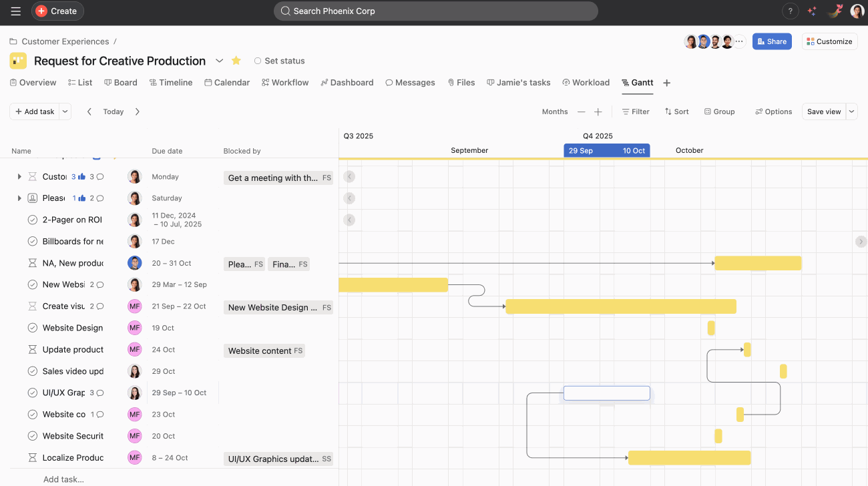Click the Share button
Image resolution: width=868 pixels, height=486 pixels.
tap(772, 41)
